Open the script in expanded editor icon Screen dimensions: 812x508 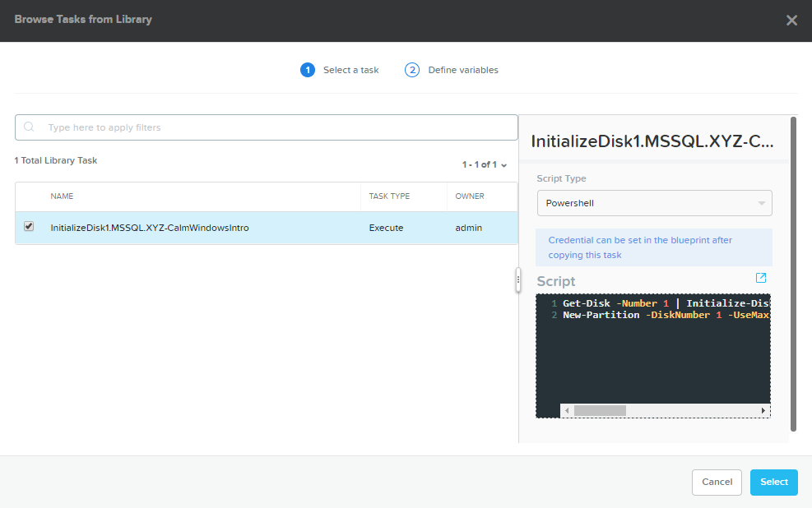pyautogui.click(x=761, y=278)
